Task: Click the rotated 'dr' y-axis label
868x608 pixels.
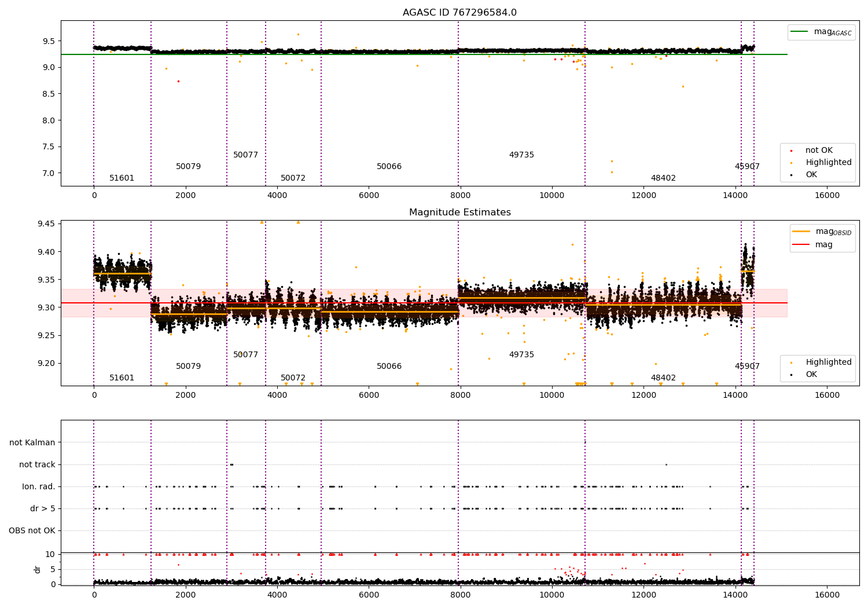Action: click(x=38, y=569)
